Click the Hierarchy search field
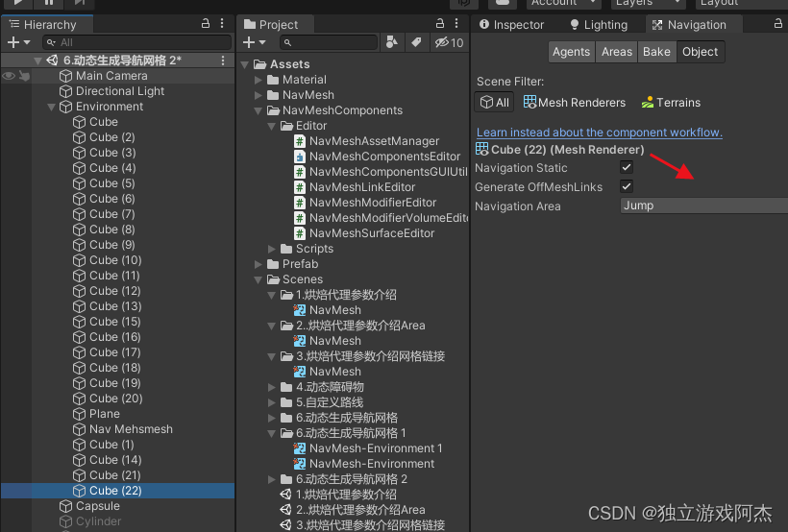The image size is (788, 532). (136, 42)
